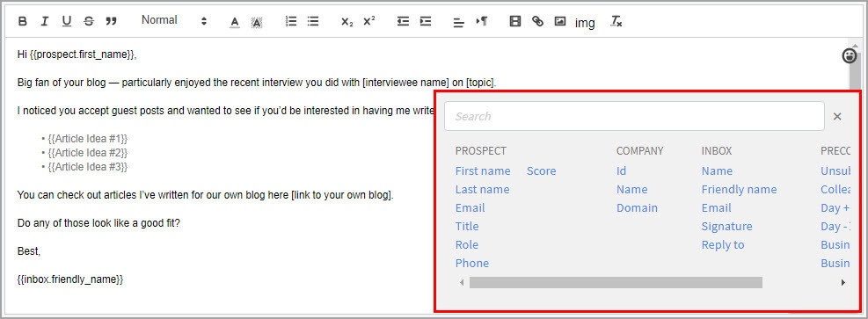Click the horizontal scrollbar thumb in variables popup
868x319 pixels.
pyautogui.click(x=616, y=282)
